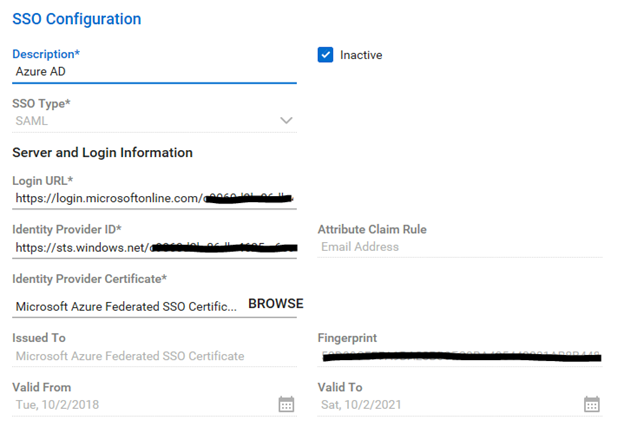Screen dimensions: 624x427
Task: Click the SAML value in SSO Type
Action: point(31,121)
